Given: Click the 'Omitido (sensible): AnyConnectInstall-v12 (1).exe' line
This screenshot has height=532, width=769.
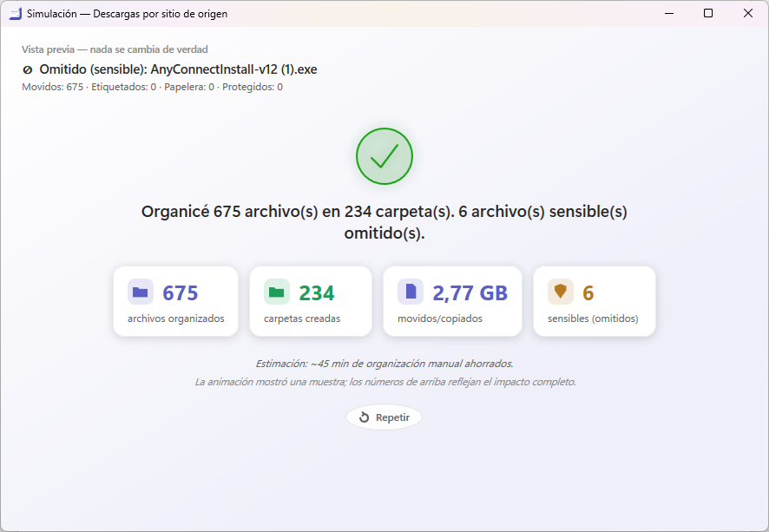Looking at the screenshot, I should (170, 69).
